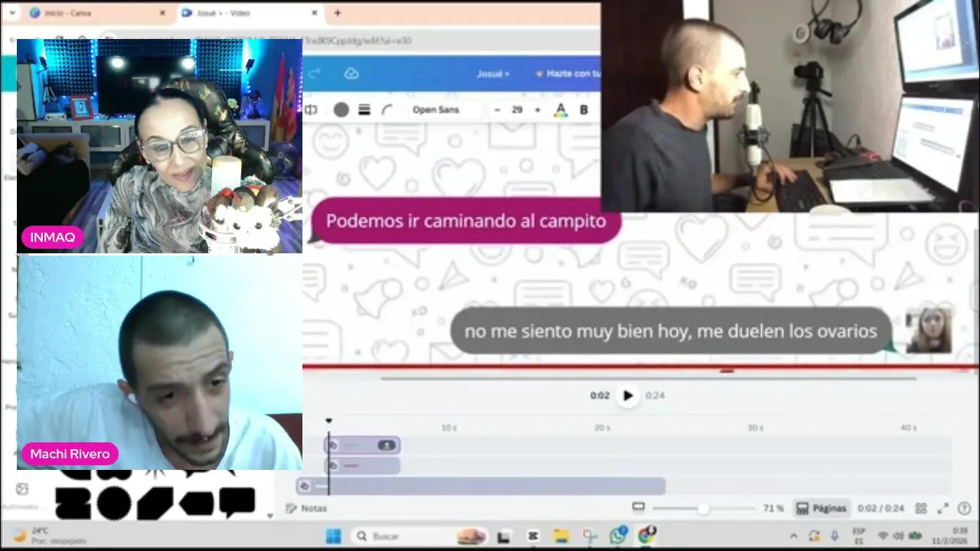Click the 20 s mark on the timeline ruler

point(603,428)
